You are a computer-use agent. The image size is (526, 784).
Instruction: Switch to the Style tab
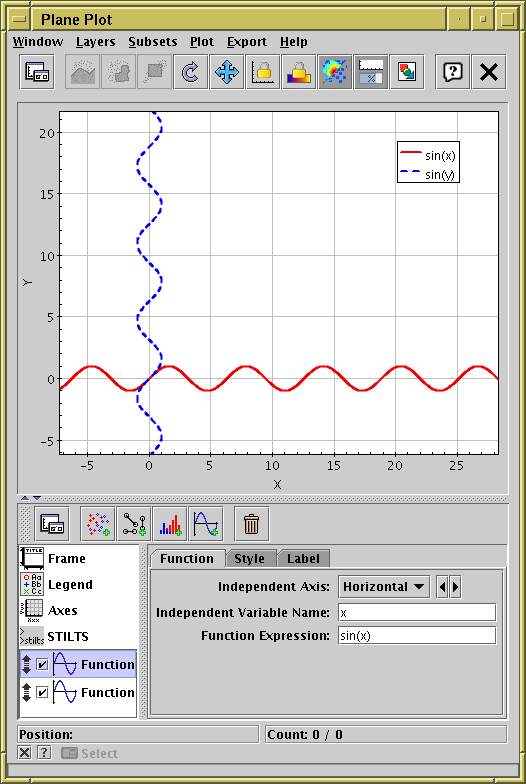point(250,558)
